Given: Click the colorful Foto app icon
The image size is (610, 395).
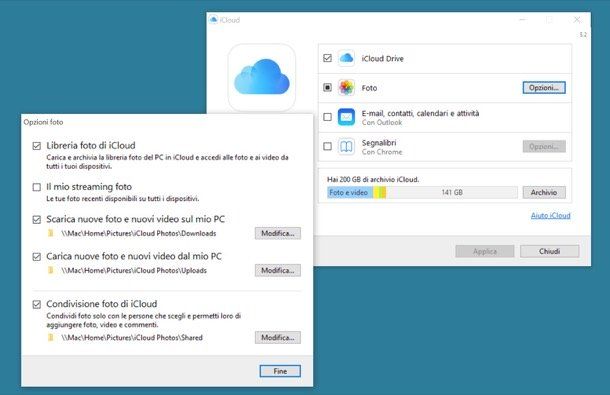Looking at the screenshot, I should (x=346, y=88).
